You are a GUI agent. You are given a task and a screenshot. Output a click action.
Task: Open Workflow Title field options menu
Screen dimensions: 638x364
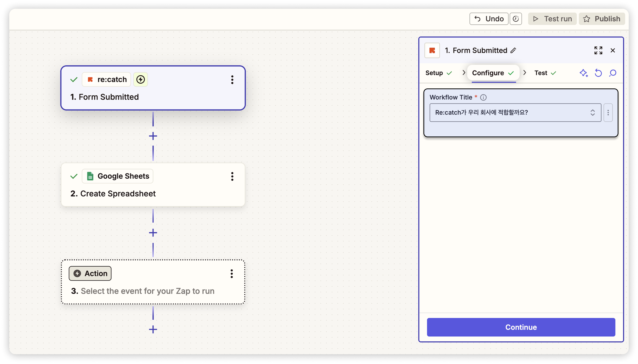(608, 112)
